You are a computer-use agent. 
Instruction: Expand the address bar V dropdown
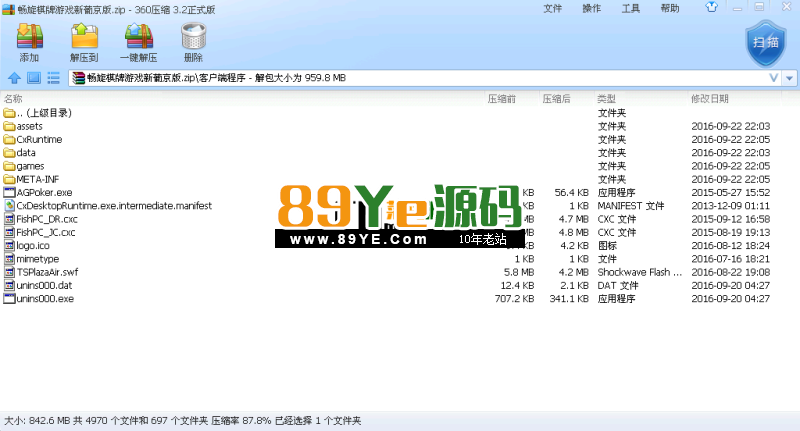point(773,78)
